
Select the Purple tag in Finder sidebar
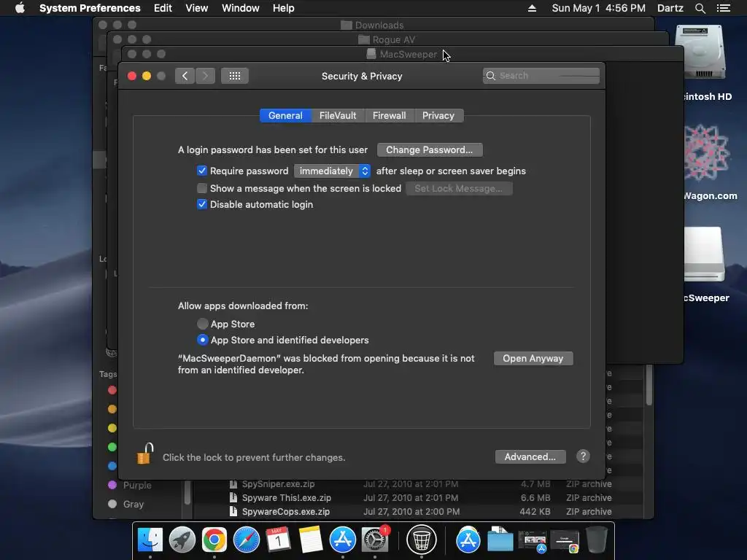130,485
